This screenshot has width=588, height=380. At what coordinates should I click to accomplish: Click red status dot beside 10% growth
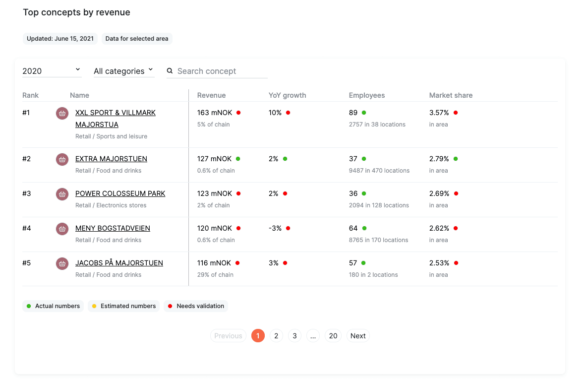point(288,113)
